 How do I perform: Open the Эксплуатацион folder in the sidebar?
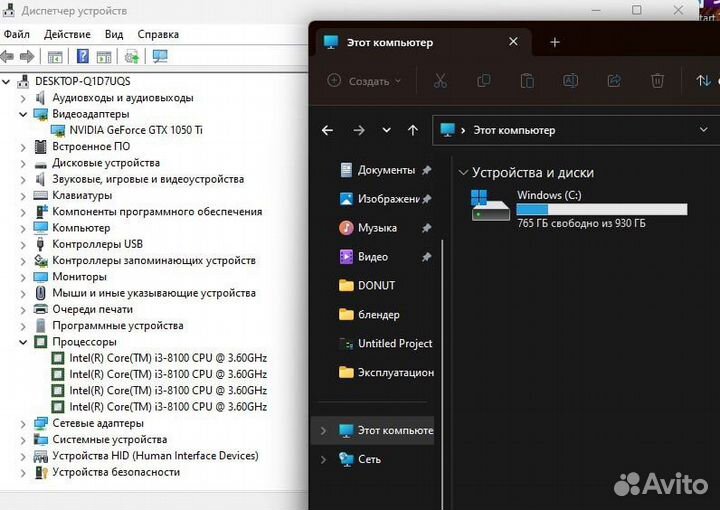(386, 372)
